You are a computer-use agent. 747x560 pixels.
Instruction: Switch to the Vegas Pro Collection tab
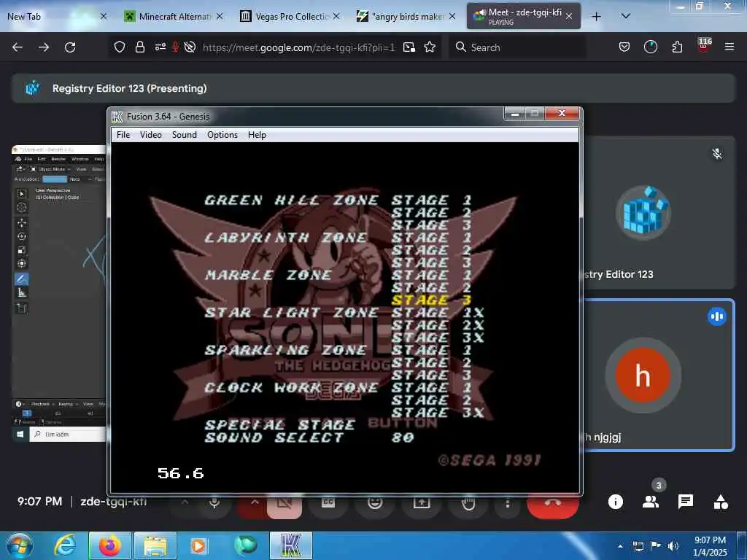pyautogui.click(x=290, y=17)
